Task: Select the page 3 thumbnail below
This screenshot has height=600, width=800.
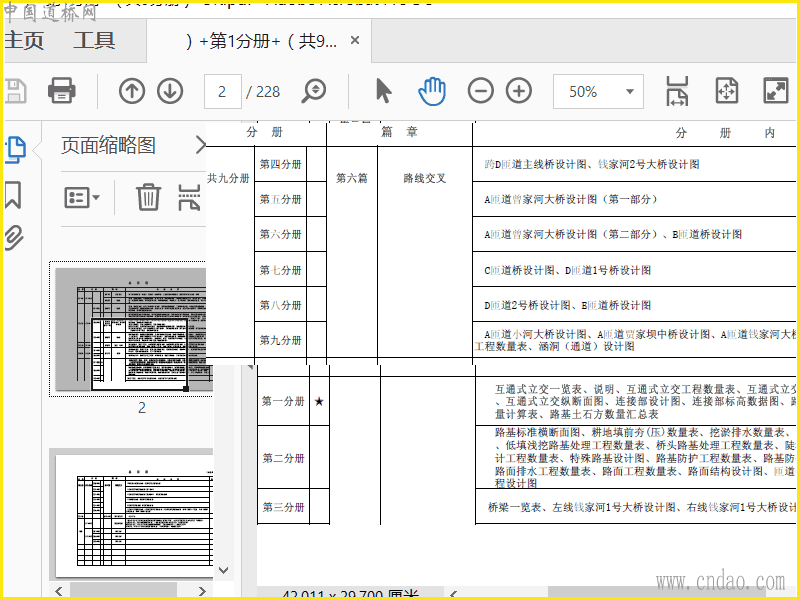Action: pos(135,514)
